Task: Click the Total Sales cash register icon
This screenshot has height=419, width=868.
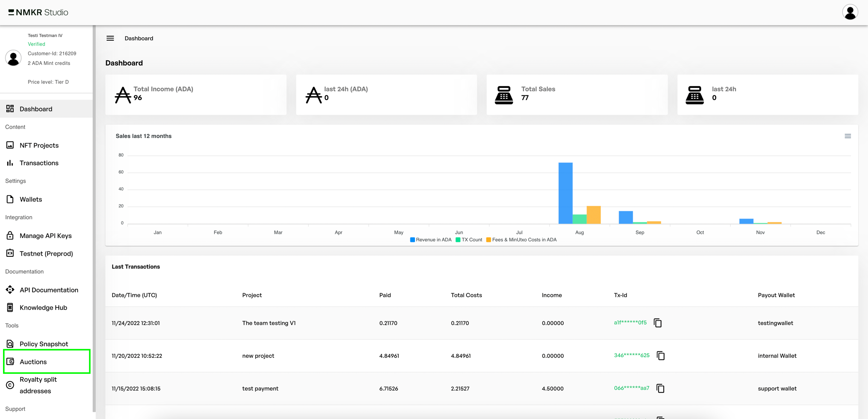Action: (x=504, y=95)
